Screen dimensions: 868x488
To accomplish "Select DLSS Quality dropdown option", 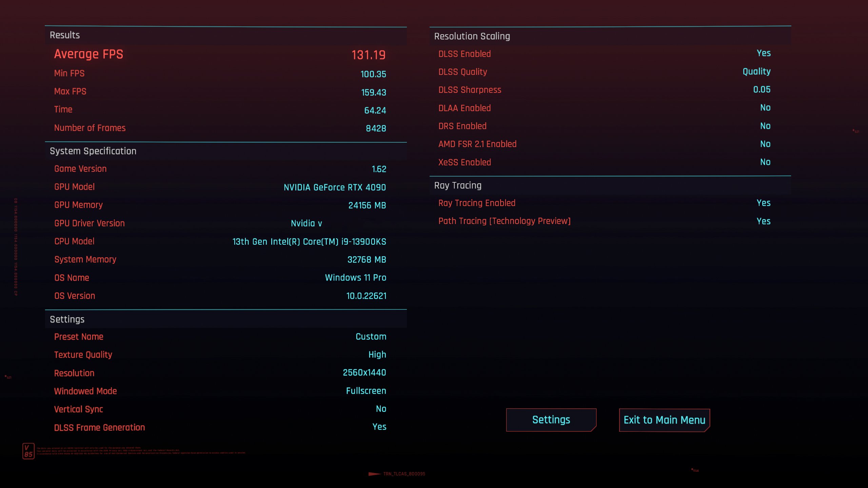I will pos(756,72).
